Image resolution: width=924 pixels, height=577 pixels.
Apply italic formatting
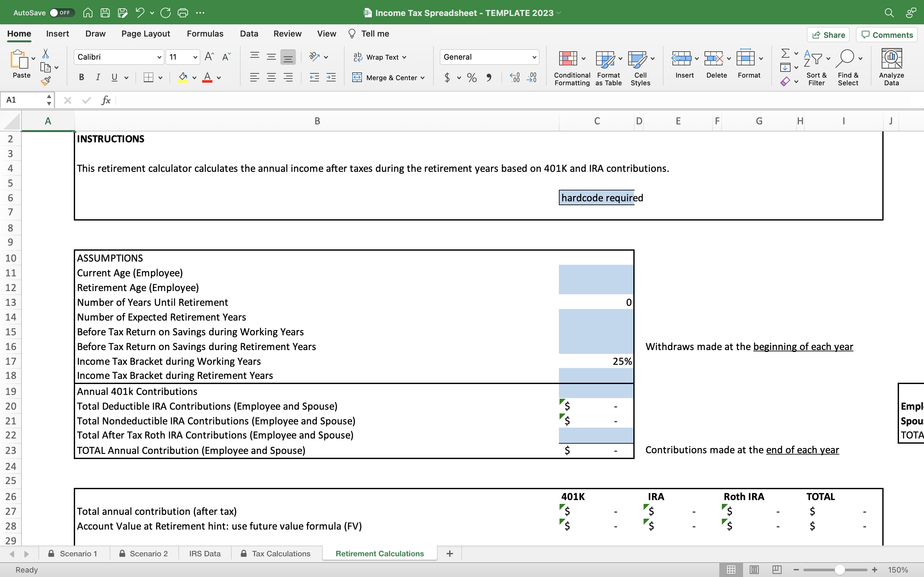(x=98, y=78)
